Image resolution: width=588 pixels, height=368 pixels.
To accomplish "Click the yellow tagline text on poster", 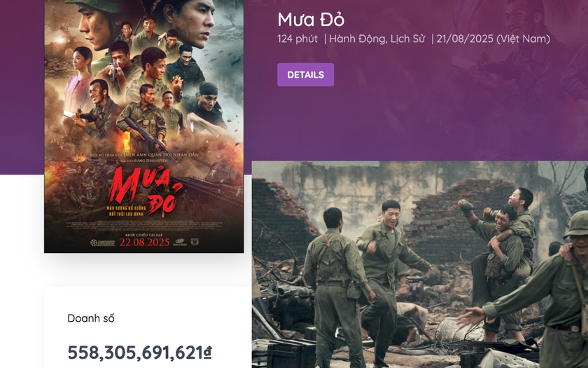I will pos(127,211).
